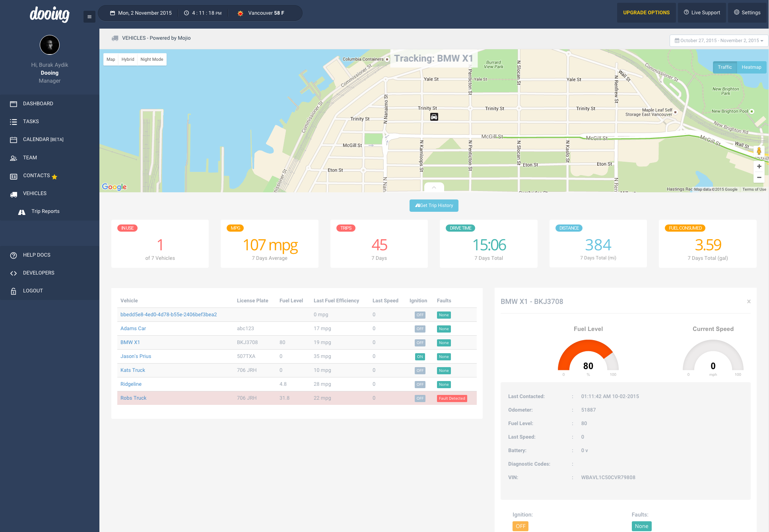Close the BMW X1 detail panel
The height and width of the screenshot is (532, 769).
tap(749, 302)
